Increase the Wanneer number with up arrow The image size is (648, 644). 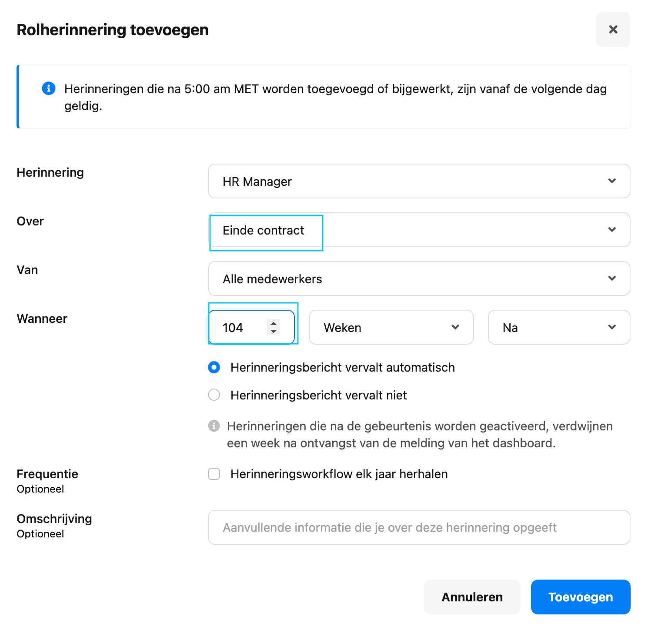click(274, 323)
